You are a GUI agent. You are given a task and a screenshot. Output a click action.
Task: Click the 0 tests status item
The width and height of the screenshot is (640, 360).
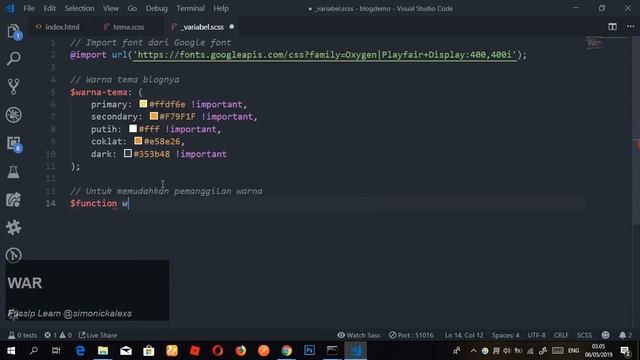pos(22,335)
